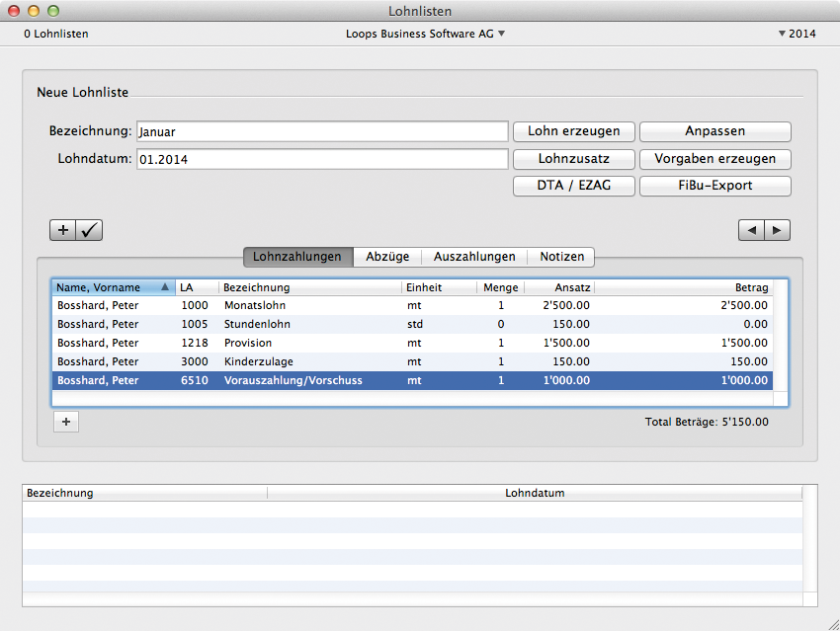Go to previous record with left arrow
This screenshot has height=631, width=840.
pos(751,230)
